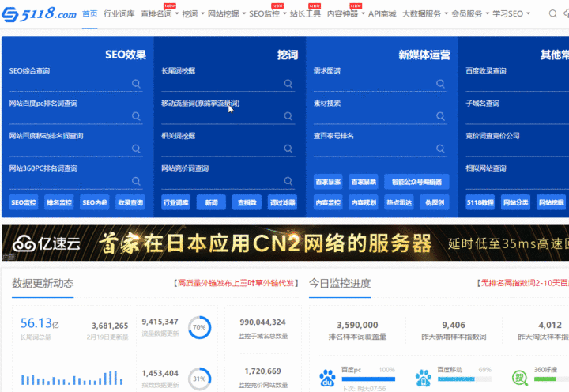Click the 百度pc paw icon
The image size is (569, 392).
pyautogui.click(x=327, y=378)
